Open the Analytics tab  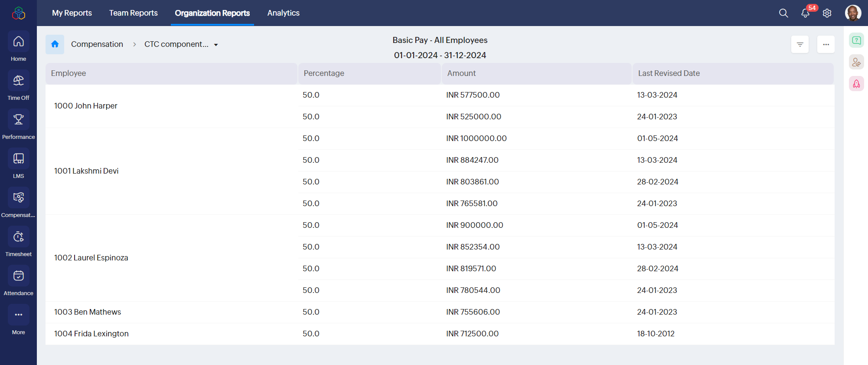point(284,13)
